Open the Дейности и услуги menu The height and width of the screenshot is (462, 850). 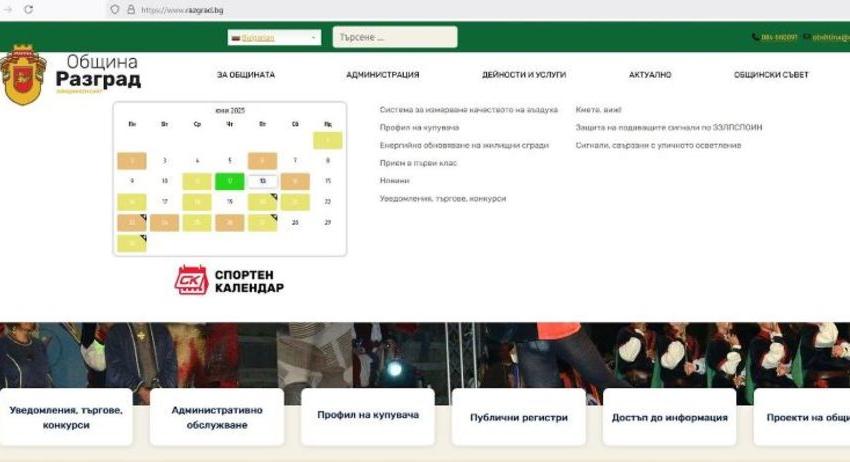click(523, 75)
